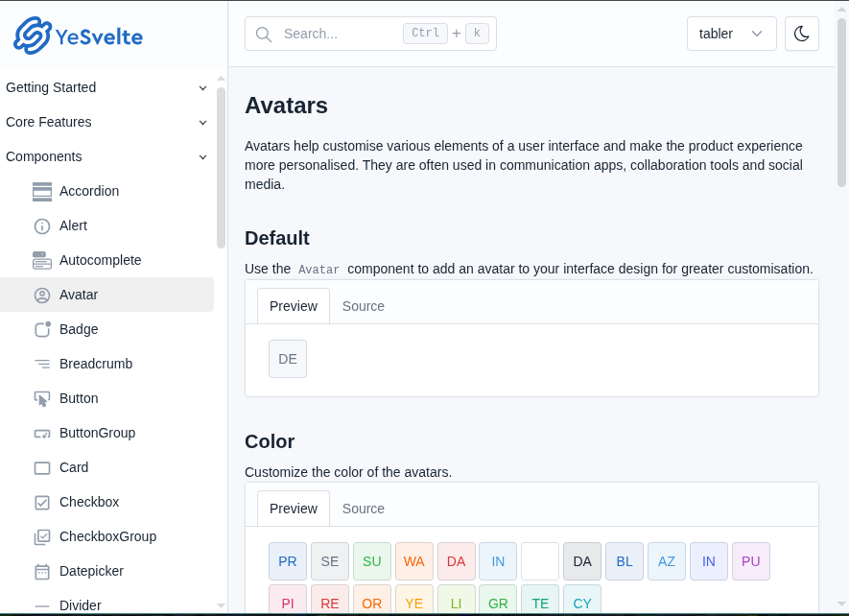Click the Alert info icon

(x=42, y=225)
